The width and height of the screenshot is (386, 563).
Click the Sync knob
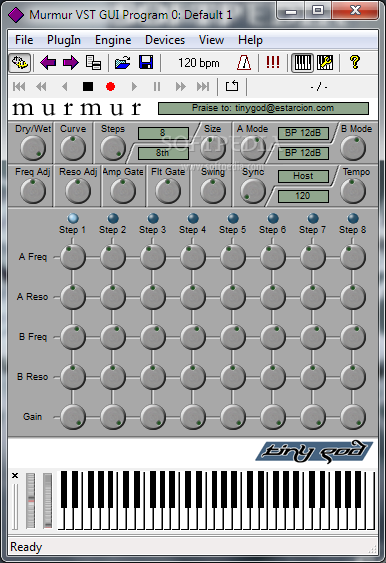click(x=253, y=191)
